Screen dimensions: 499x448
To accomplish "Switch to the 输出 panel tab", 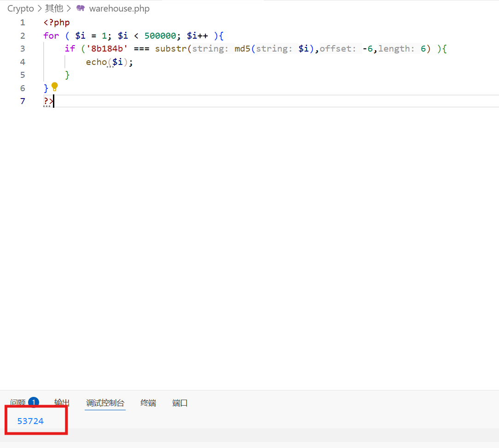I will (x=62, y=402).
